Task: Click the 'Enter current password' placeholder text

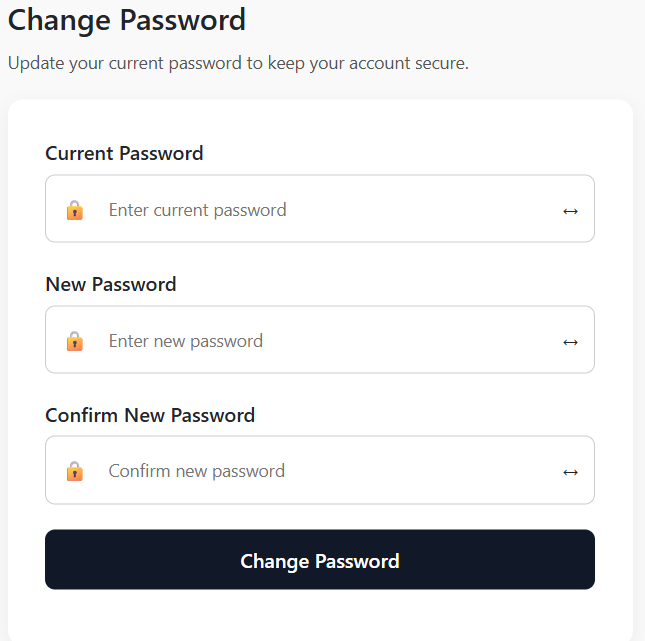Action: click(197, 210)
